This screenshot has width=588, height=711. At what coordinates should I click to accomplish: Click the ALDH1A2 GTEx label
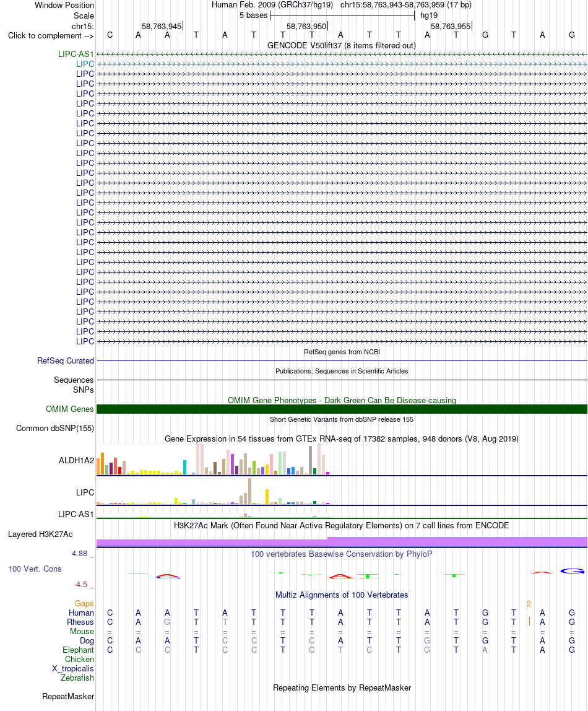coord(76,461)
